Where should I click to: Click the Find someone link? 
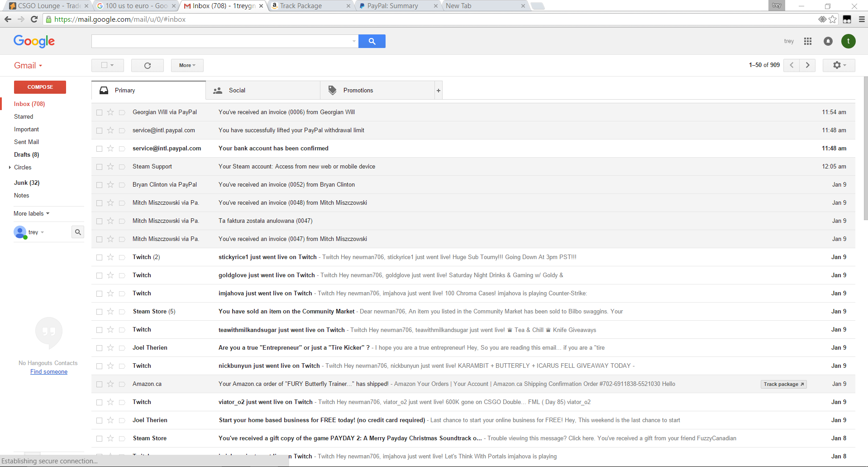(49, 371)
